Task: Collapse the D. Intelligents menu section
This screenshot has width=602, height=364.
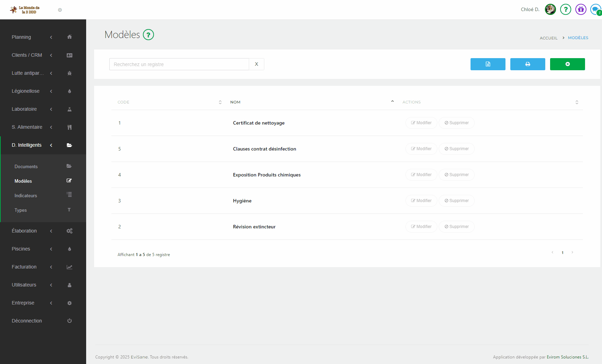Action: point(31,145)
